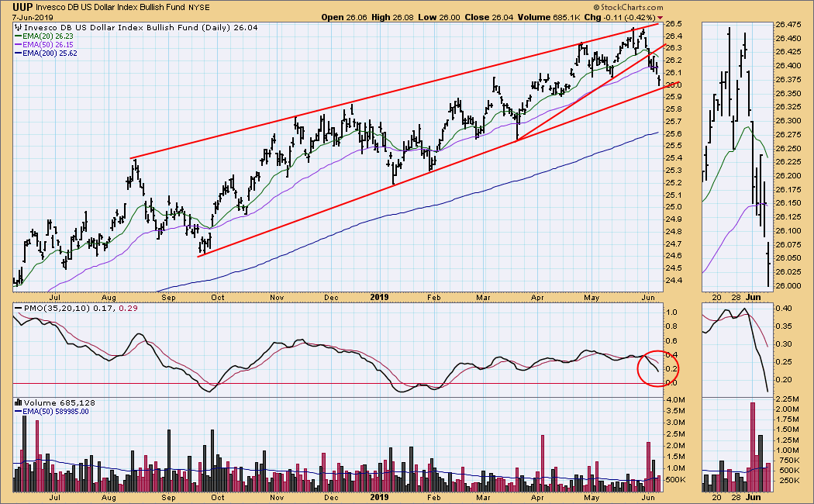
Task: Click the Open 26.06 value
Action: [344, 17]
